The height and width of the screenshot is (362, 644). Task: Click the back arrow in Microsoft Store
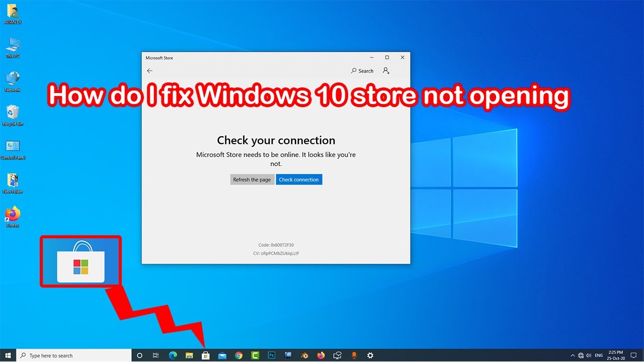pyautogui.click(x=149, y=71)
